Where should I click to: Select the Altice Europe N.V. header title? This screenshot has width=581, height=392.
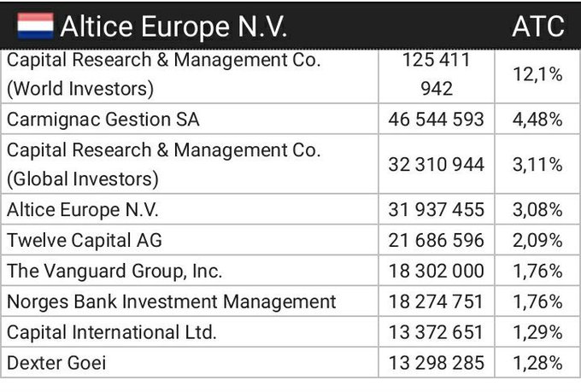pos(173,26)
